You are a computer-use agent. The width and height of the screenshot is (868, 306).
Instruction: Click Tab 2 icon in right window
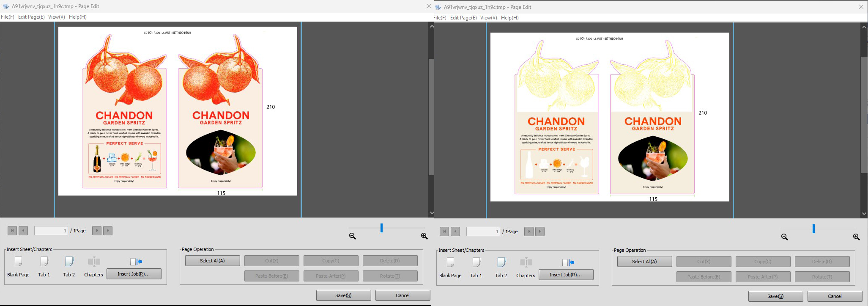point(501,263)
